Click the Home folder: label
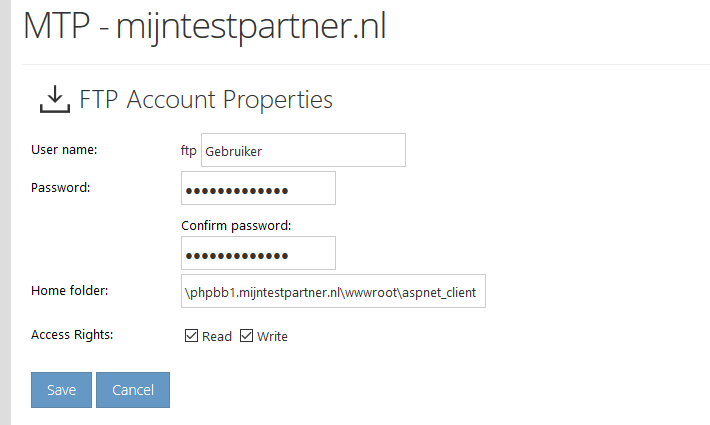Screen dimensions: 710x425 [70, 291]
